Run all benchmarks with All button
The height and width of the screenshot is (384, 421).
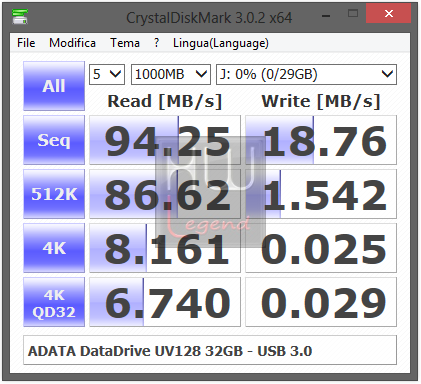pyautogui.click(x=54, y=86)
